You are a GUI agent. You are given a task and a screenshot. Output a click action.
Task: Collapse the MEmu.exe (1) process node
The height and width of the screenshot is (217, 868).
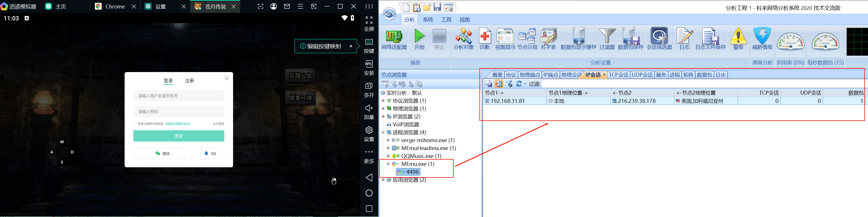tap(388, 164)
